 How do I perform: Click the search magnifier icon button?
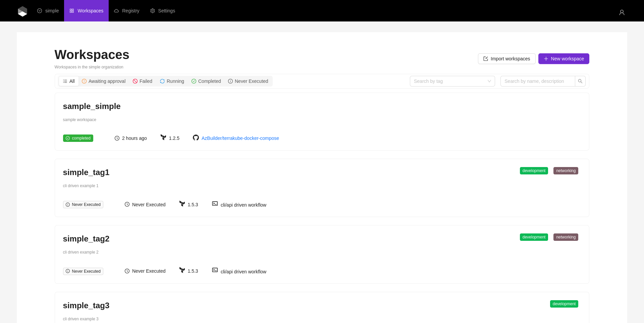click(x=580, y=81)
